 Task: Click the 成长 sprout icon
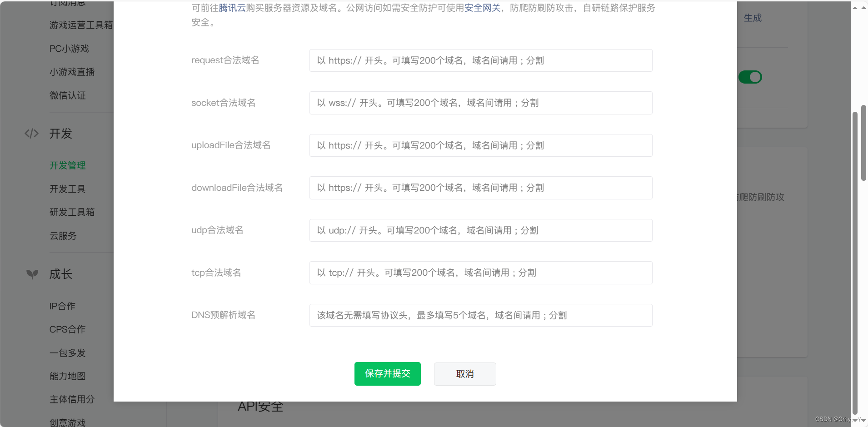pyautogui.click(x=32, y=274)
